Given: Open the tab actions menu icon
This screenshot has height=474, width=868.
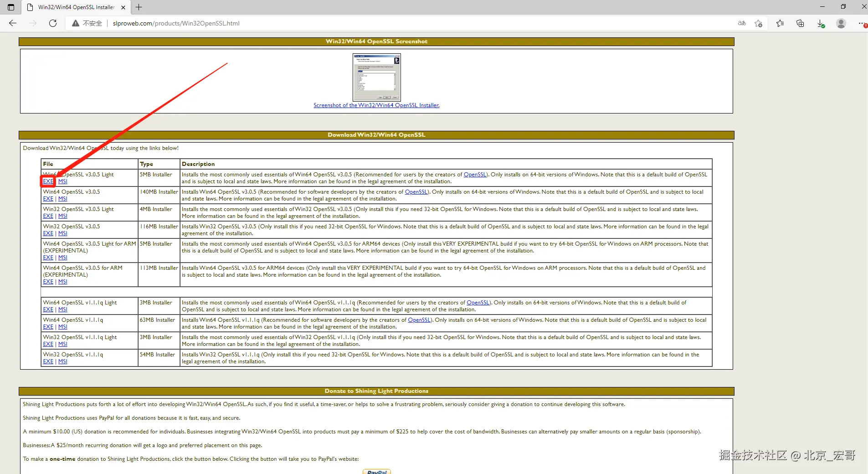Looking at the screenshot, I should coord(11,7).
